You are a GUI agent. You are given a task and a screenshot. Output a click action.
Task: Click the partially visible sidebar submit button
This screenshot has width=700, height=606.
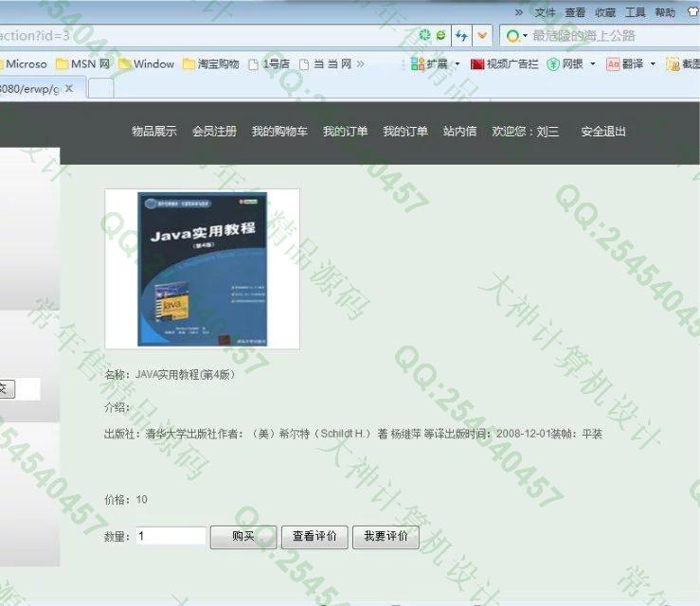[x=8, y=388]
